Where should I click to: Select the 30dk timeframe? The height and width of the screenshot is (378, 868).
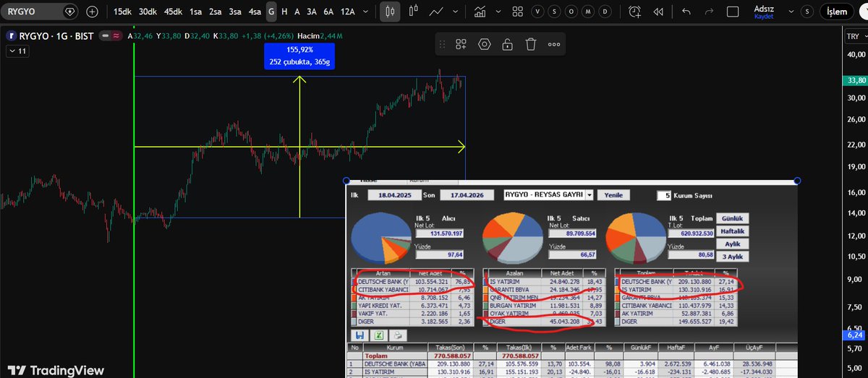click(x=148, y=12)
